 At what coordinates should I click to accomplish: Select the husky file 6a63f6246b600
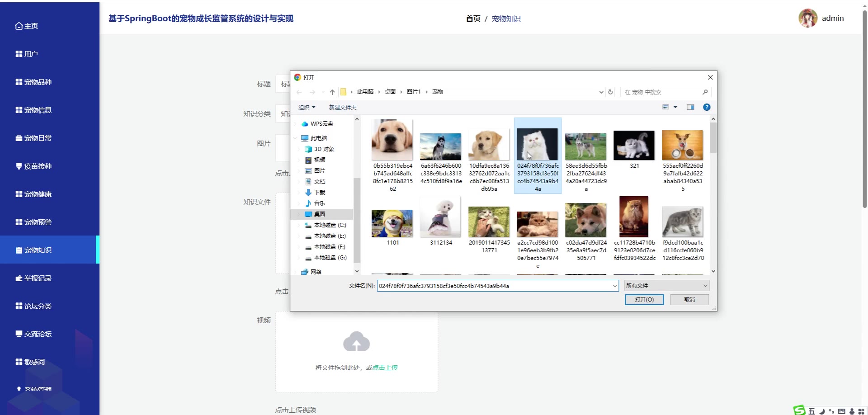pyautogui.click(x=441, y=158)
